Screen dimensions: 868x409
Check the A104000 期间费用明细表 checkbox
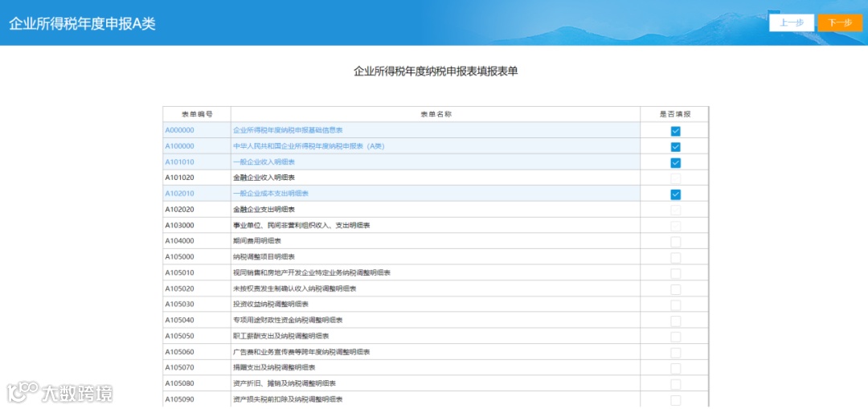click(675, 242)
